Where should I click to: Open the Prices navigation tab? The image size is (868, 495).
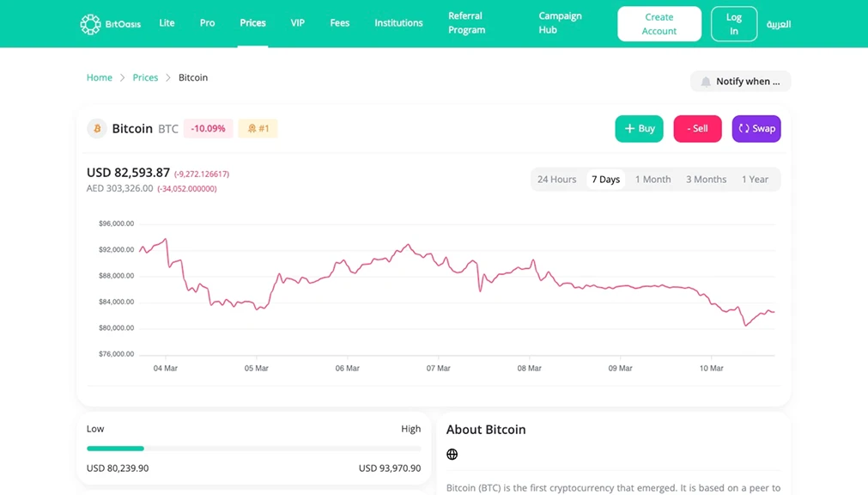pos(252,23)
